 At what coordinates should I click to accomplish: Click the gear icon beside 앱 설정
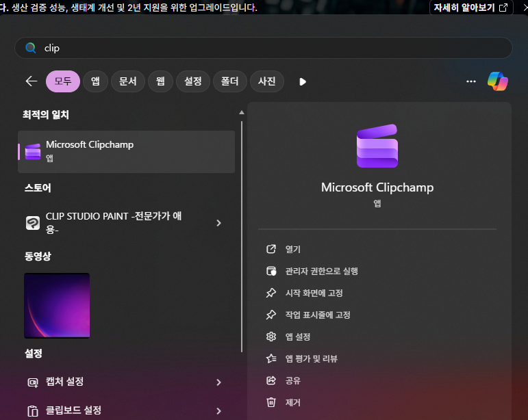point(271,337)
